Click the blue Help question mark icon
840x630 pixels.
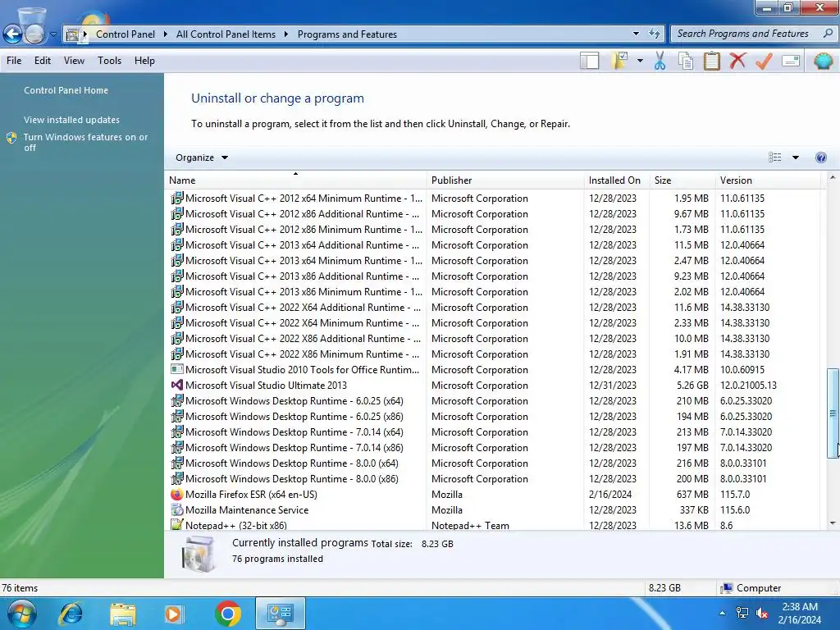point(820,157)
